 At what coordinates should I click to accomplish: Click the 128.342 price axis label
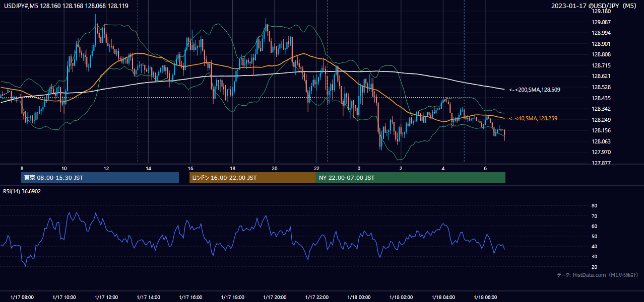pyautogui.click(x=601, y=109)
